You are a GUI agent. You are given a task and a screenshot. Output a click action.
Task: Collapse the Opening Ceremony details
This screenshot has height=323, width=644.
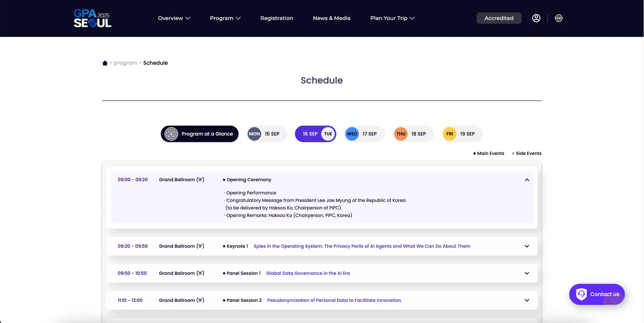527,180
